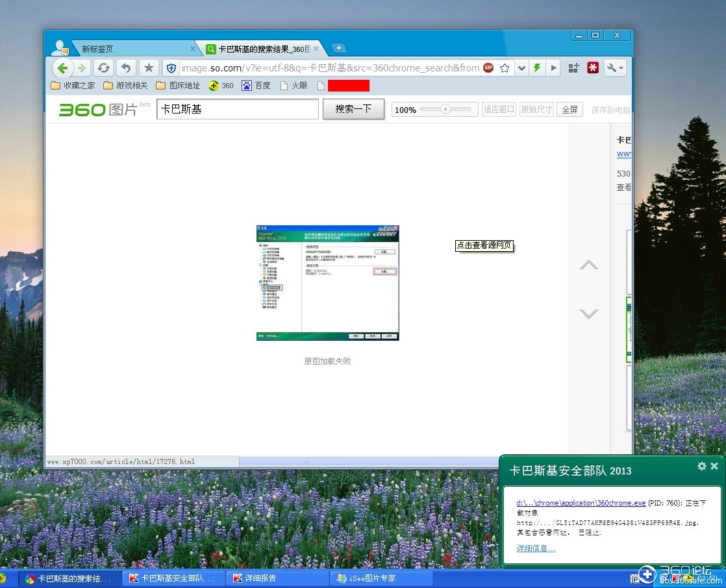Click the security shield icon in address bar
The image size is (726, 588).
[x=171, y=68]
